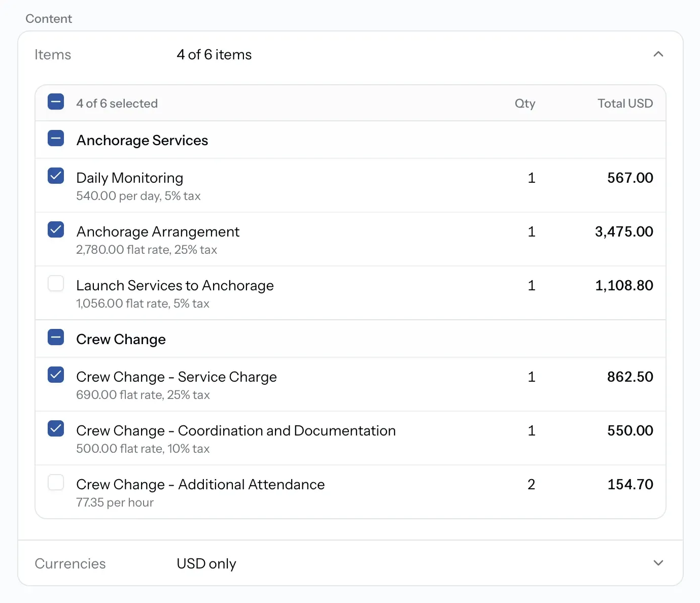Collapse the Items section chevron
Image resolution: width=700 pixels, height=603 pixels.
(658, 54)
